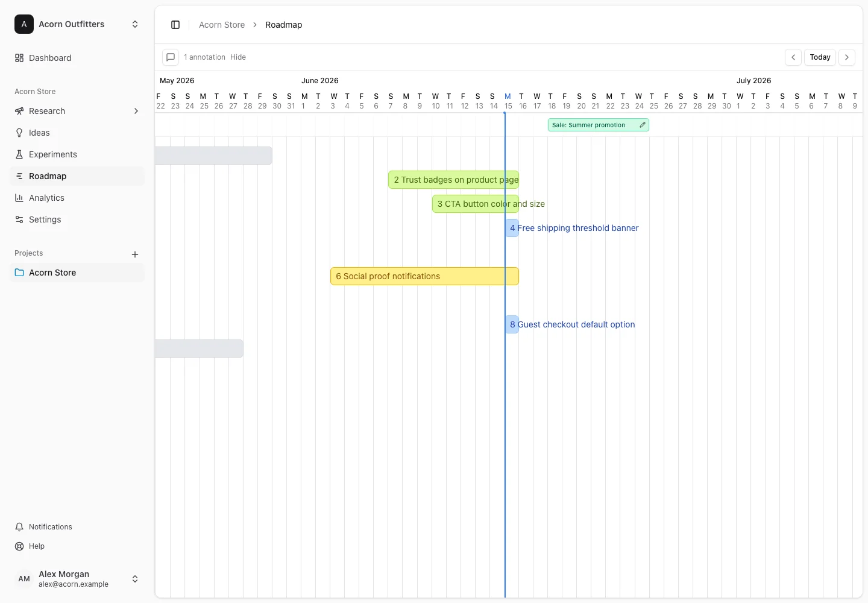Open the Research section
Viewport: 868px width, 603px height.
point(77,111)
